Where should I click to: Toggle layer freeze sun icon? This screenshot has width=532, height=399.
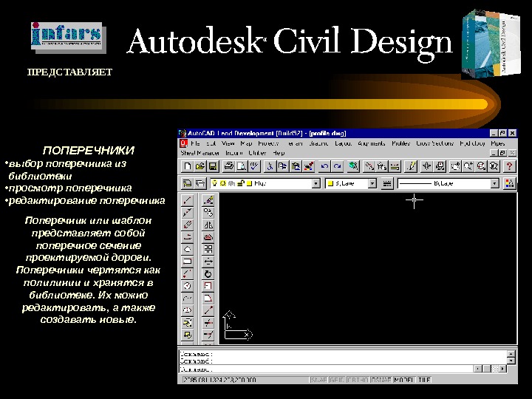point(223,183)
